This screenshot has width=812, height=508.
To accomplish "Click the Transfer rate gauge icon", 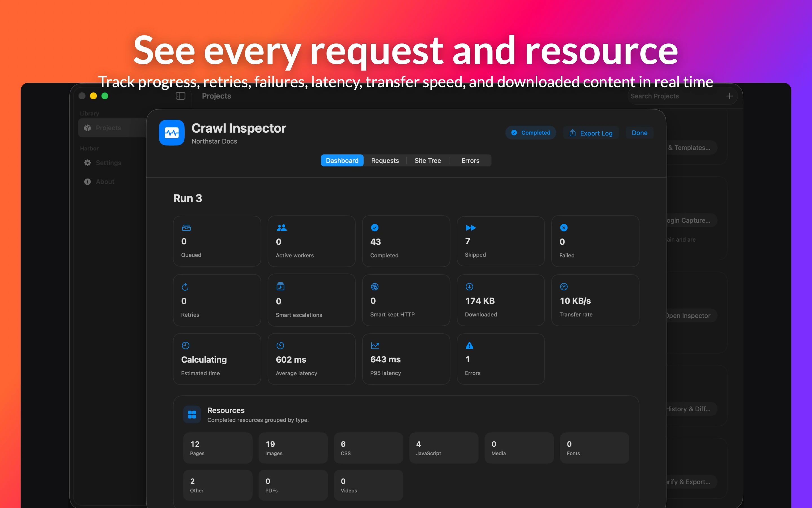I will [564, 286].
